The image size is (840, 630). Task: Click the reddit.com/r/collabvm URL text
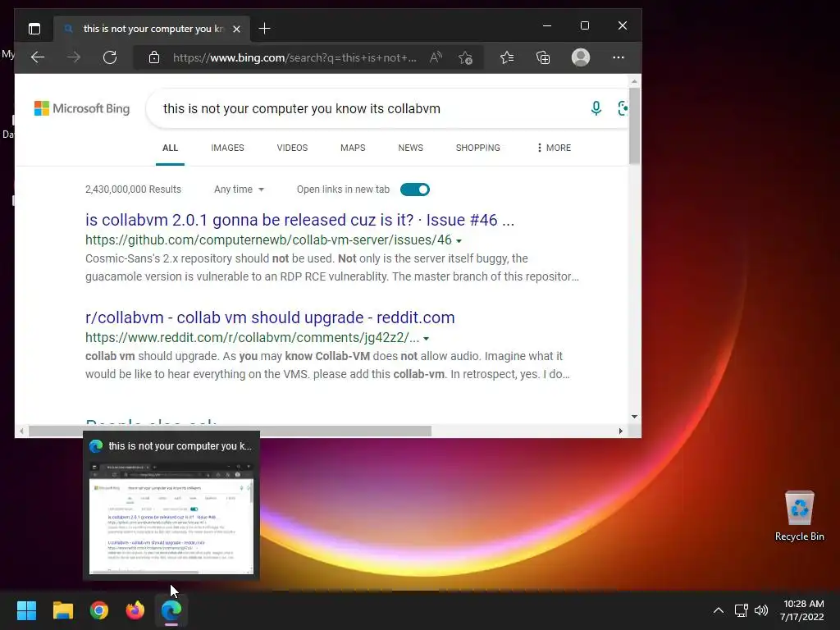(x=253, y=337)
